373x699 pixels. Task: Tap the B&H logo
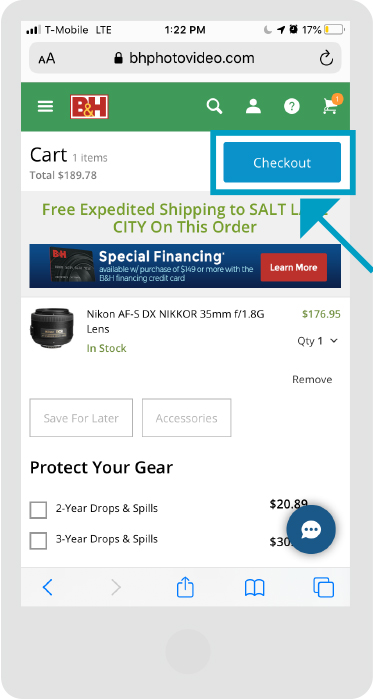[x=89, y=107]
